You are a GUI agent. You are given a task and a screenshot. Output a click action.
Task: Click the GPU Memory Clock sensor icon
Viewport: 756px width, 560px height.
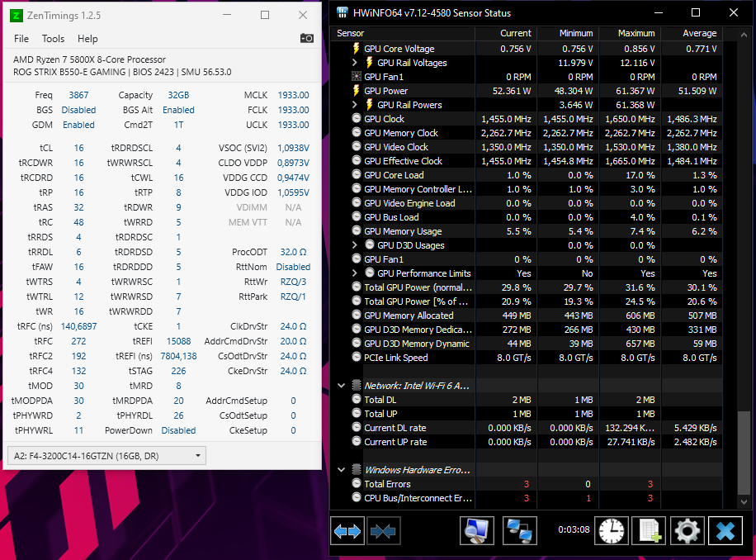coord(357,132)
